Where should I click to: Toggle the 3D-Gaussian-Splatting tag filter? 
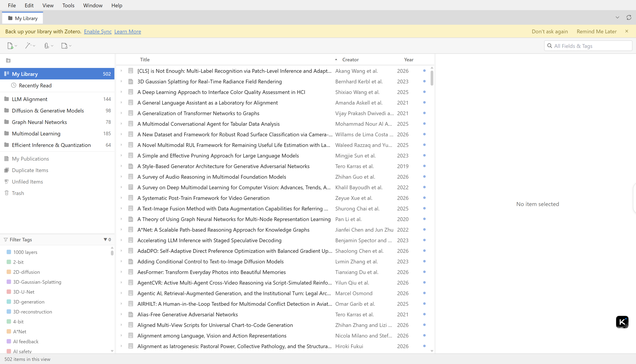click(37, 282)
